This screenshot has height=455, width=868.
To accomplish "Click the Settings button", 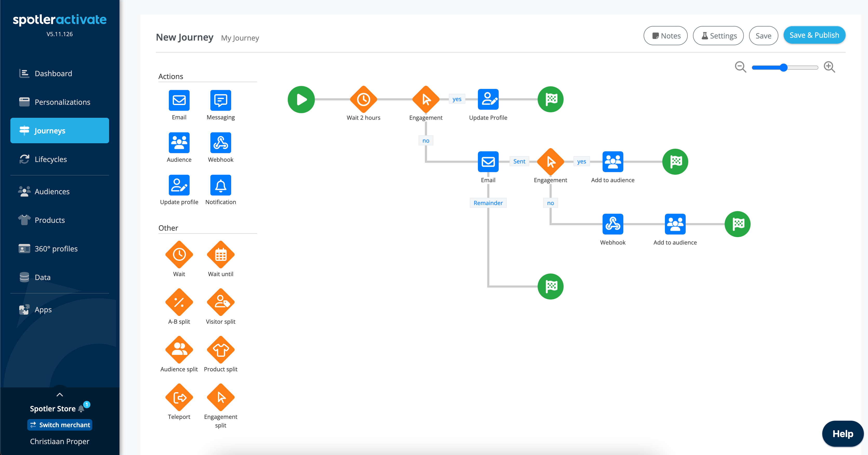I will (718, 35).
